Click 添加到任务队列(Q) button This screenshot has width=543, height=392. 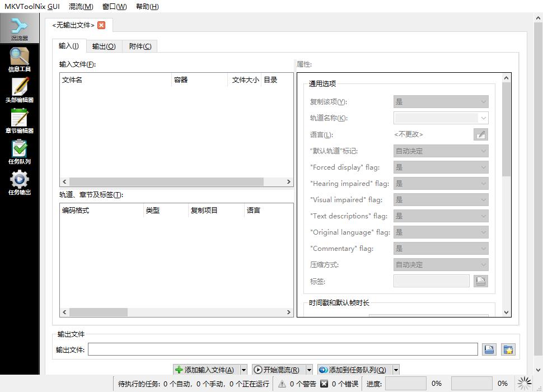click(x=354, y=370)
